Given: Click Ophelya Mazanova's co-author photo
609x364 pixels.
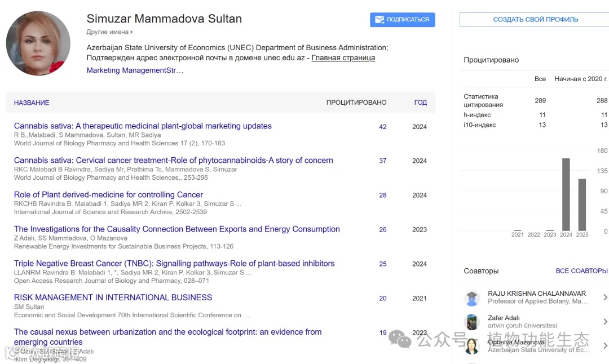Looking at the screenshot, I should click(472, 345).
